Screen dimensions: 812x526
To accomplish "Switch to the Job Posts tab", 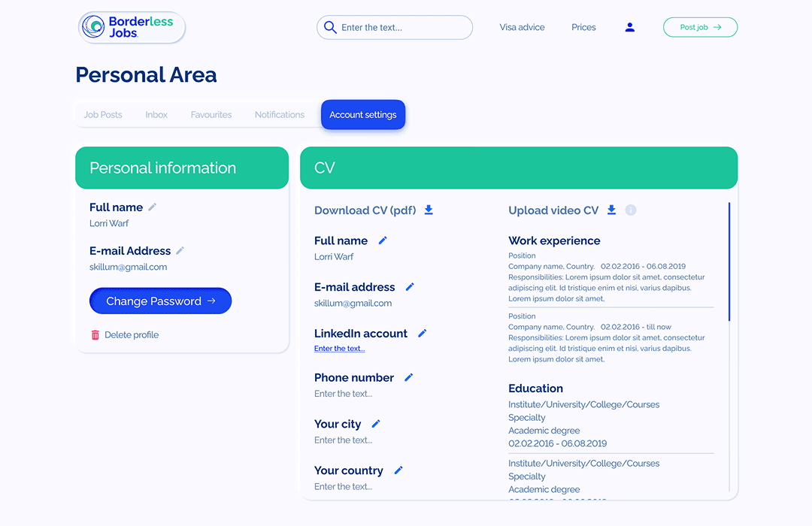I will tap(103, 115).
